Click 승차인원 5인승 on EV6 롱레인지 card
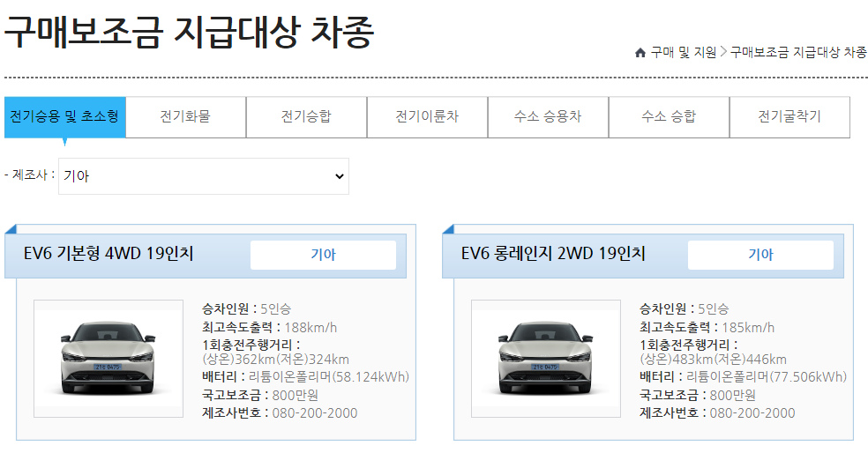The image size is (868, 453). [x=685, y=308]
